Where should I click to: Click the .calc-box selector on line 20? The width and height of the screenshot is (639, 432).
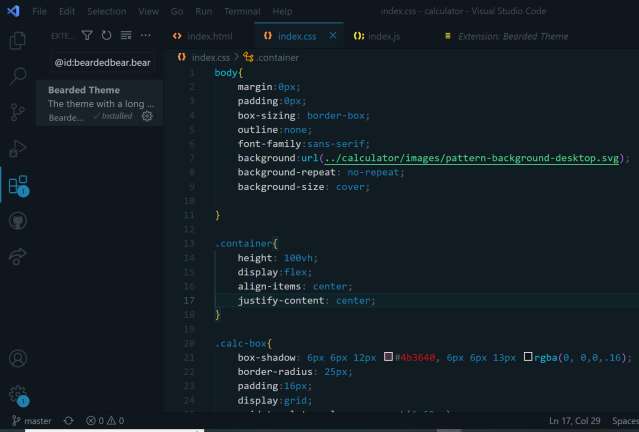pos(240,343)
